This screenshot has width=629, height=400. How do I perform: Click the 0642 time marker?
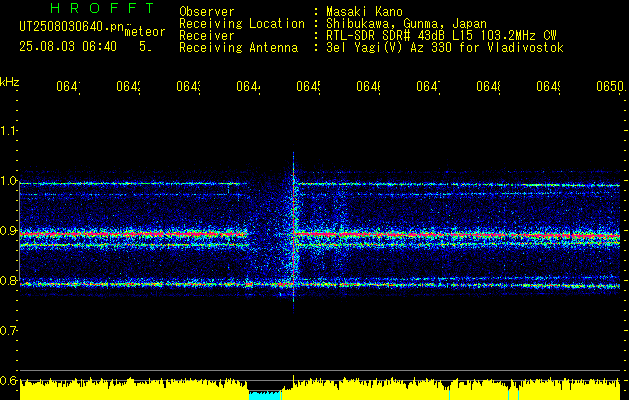128,87
